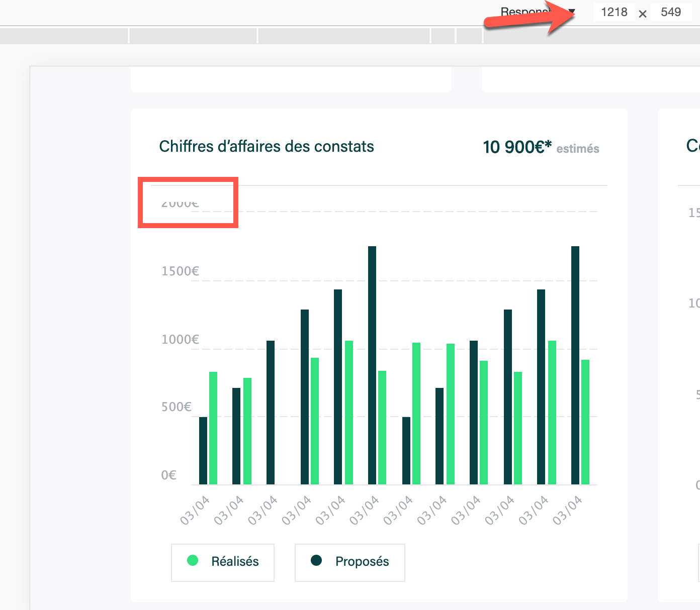This screenshot has height=610, width=700.
Task: Click the Chiffres d'affaires des constats title
Action: coord(267,146)
